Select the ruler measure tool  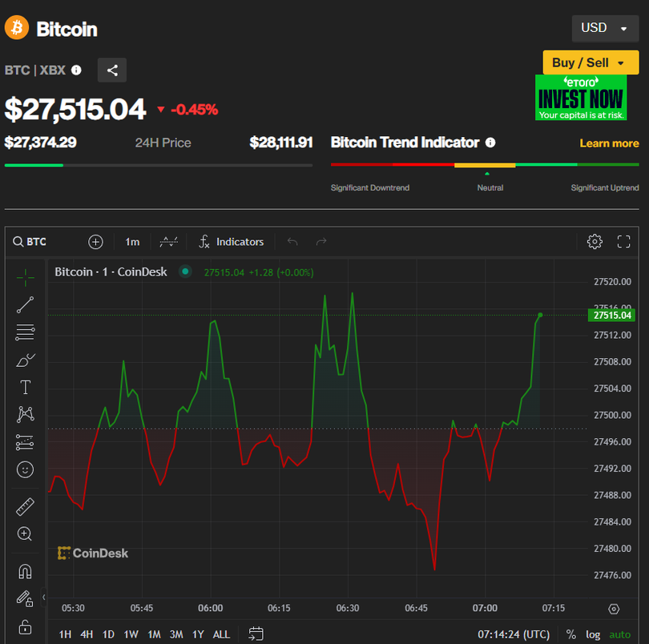click(25, 507)
